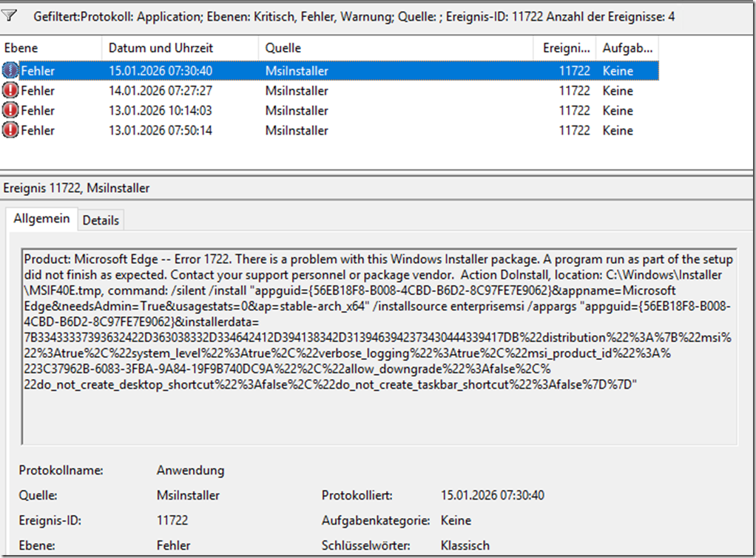Viewport: 756px width, 558px height.
Task: Click error icon of 14.01.2026 event
Action: [x=10, y=91]
